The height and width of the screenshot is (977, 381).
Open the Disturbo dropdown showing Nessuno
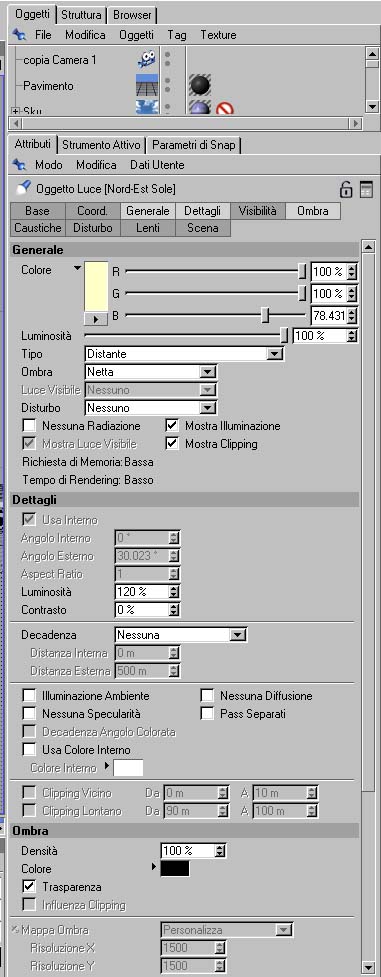coord(150,408)
